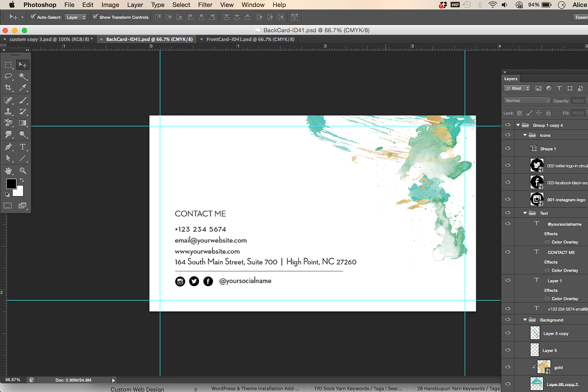Open Auto-Select Layer dropdown
This screenshot has width=588, height=392.
(x=75, y=17)
